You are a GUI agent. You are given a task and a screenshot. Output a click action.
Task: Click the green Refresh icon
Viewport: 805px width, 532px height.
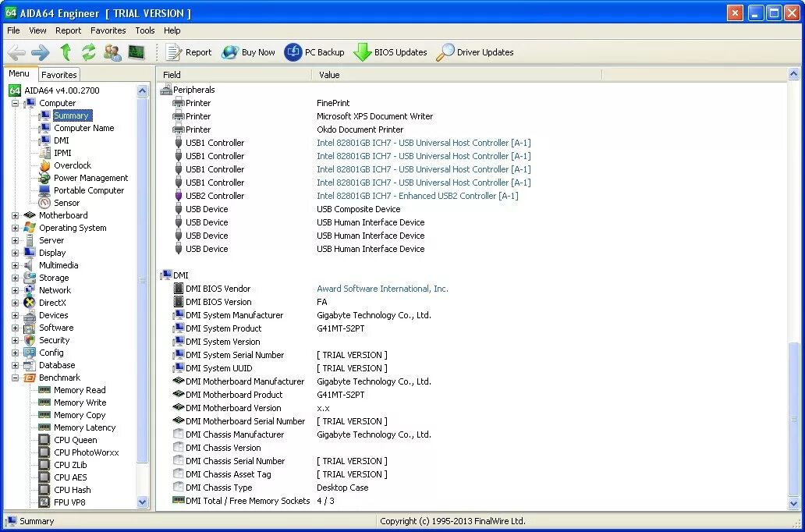[89, 51]
